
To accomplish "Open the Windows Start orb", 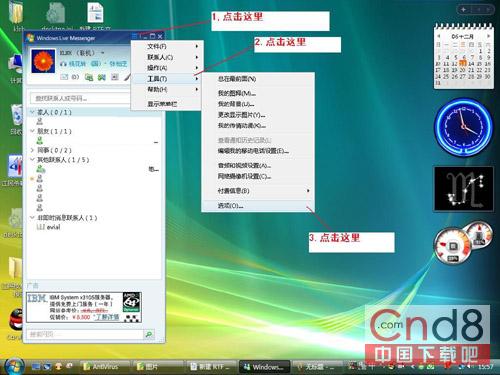I will point(13,366).
